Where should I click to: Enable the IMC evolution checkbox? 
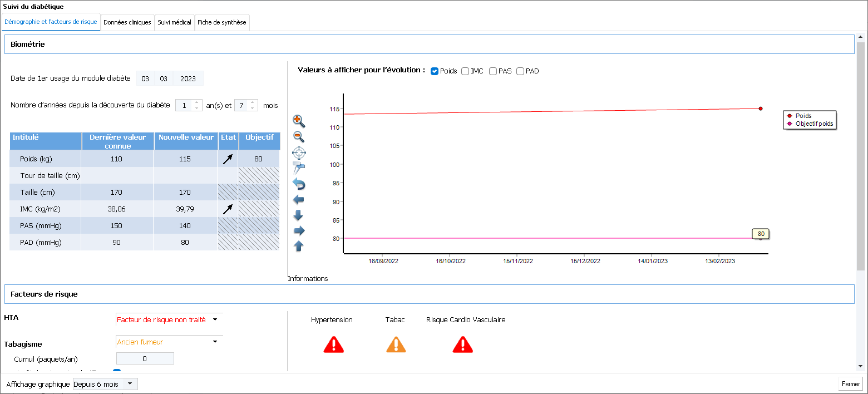(x=465, y=71)
